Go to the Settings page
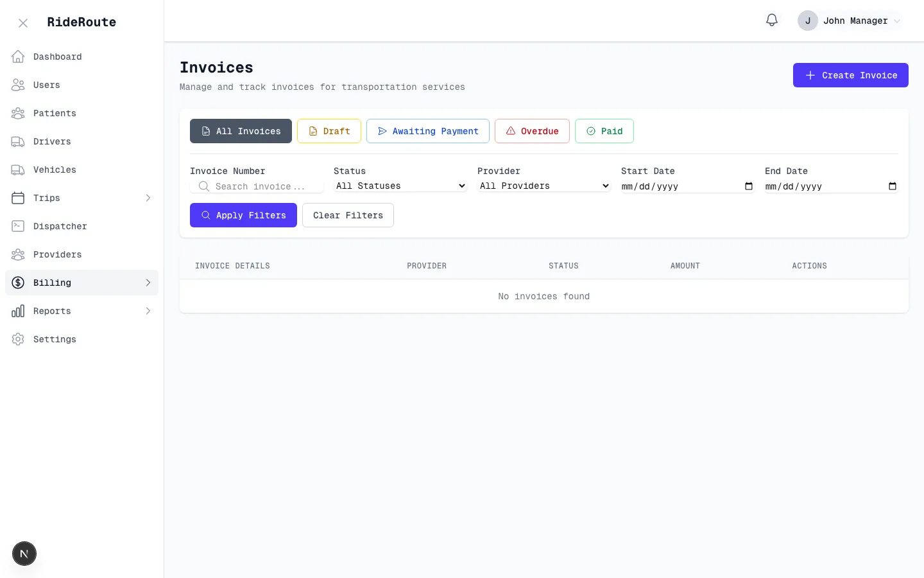Screen dimensions: 924x578 (x=81, y=339)
